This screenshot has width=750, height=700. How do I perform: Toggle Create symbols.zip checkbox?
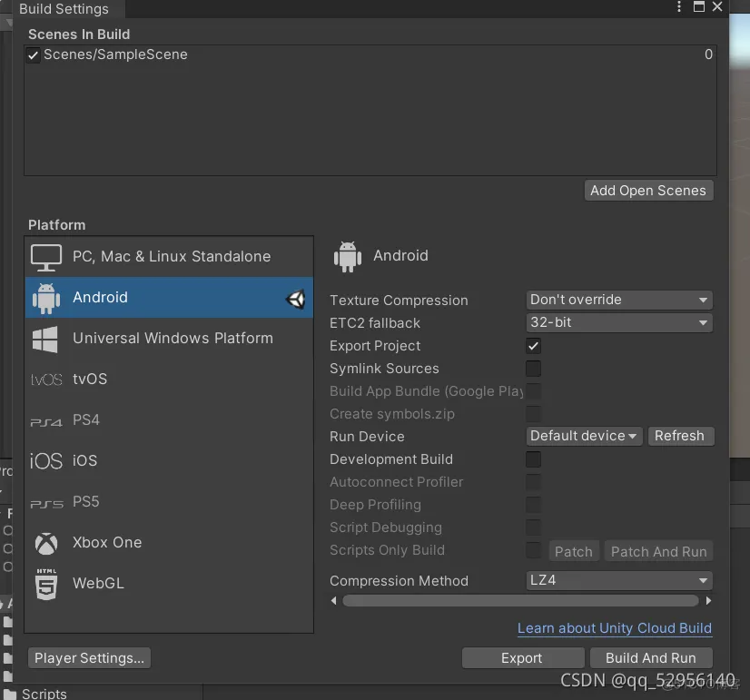(533, 414)
